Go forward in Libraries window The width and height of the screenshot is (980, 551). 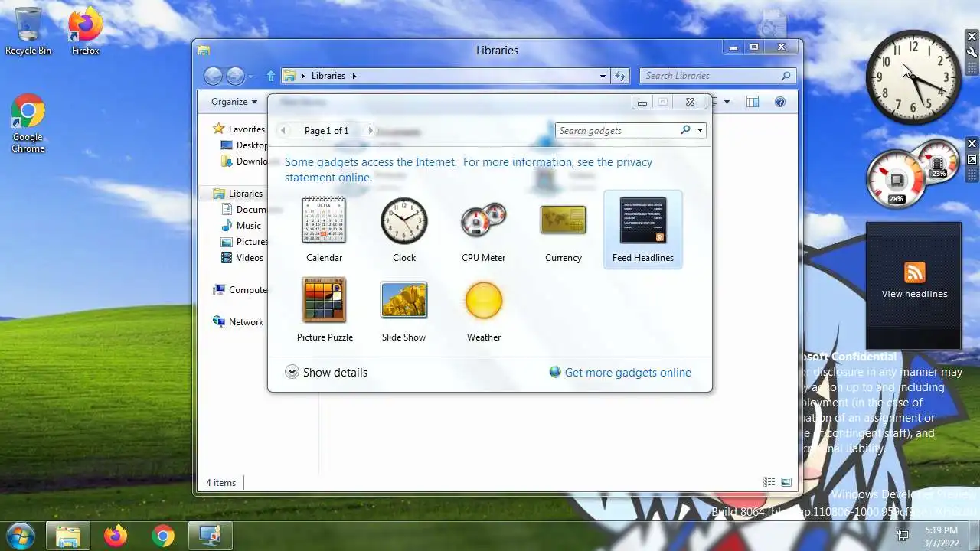click(x=235, y=76)
